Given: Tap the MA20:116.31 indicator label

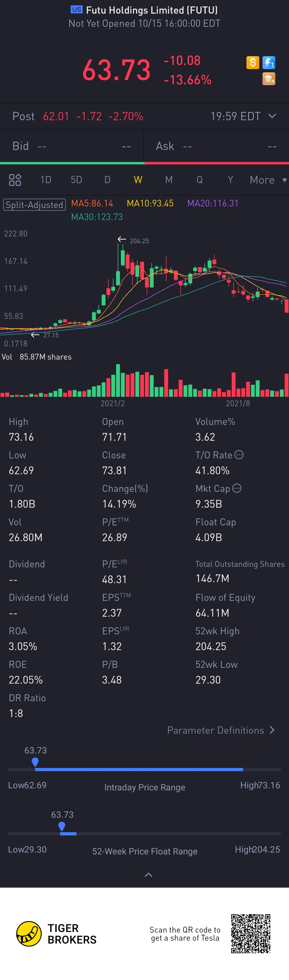Looking at the screenshot, I should [x=212, y=203].
